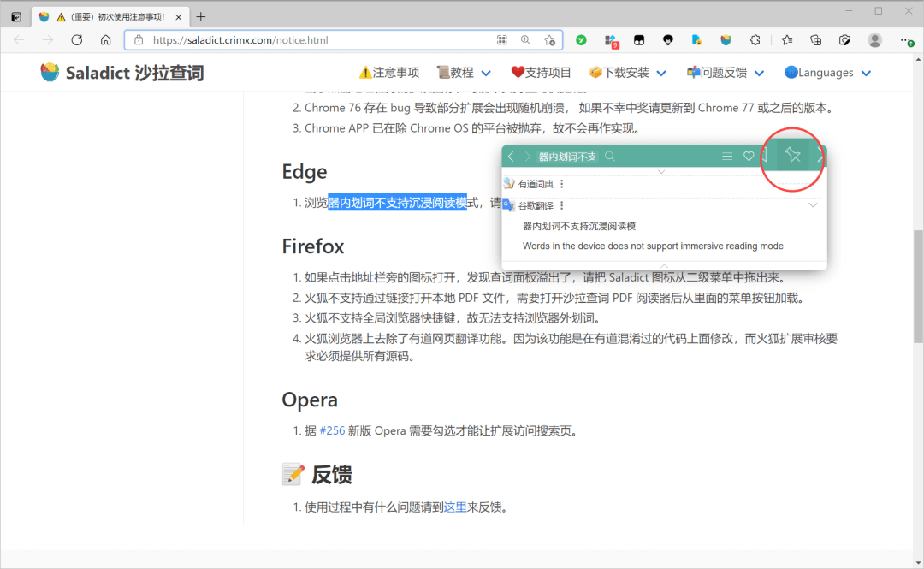Click the 有道词典 dictionary logo
Image resolution: width=924 pixels, height=569 pixels.
tap(509, 183)
